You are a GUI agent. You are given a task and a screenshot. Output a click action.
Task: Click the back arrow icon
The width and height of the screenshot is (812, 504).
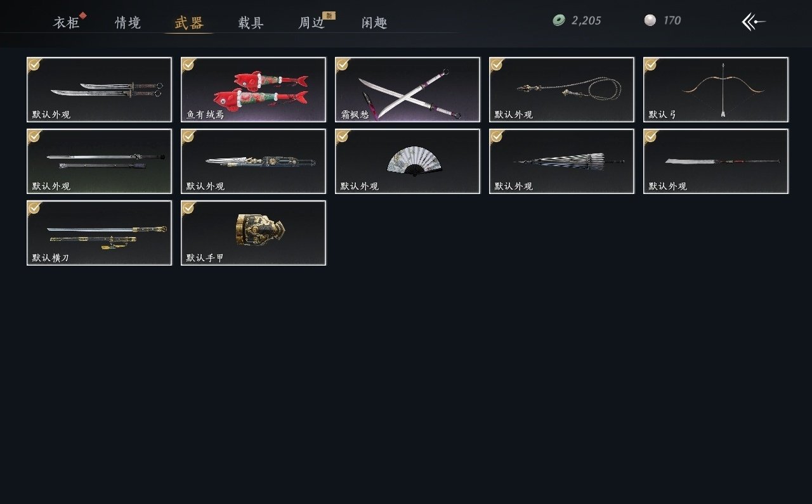pyautogui.click(x=754, y=22)
